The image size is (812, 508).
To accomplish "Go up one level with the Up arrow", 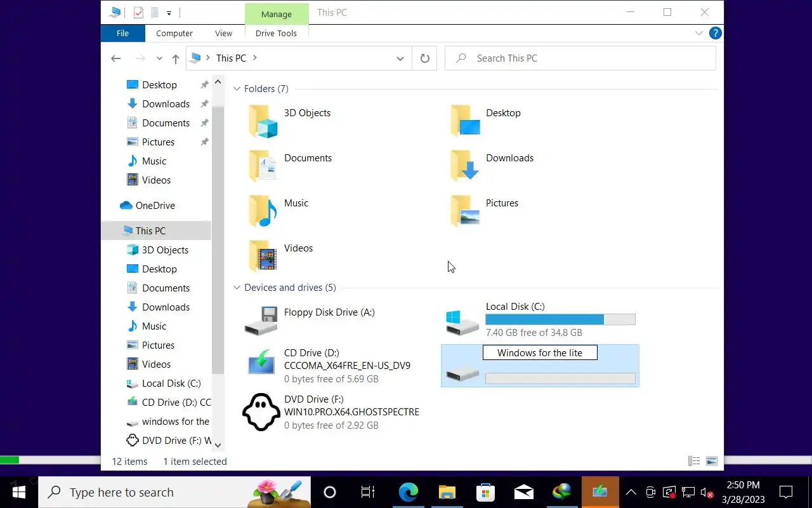I will 176,58.
